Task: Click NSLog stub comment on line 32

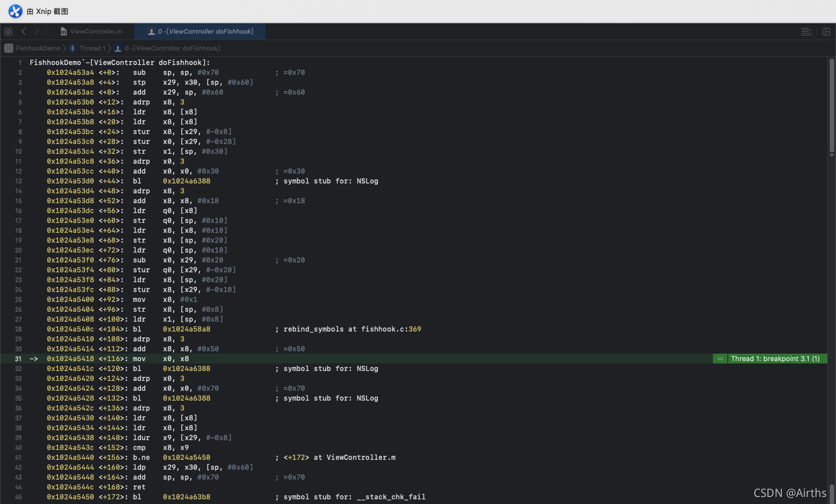Action: [x=326, y=369]
